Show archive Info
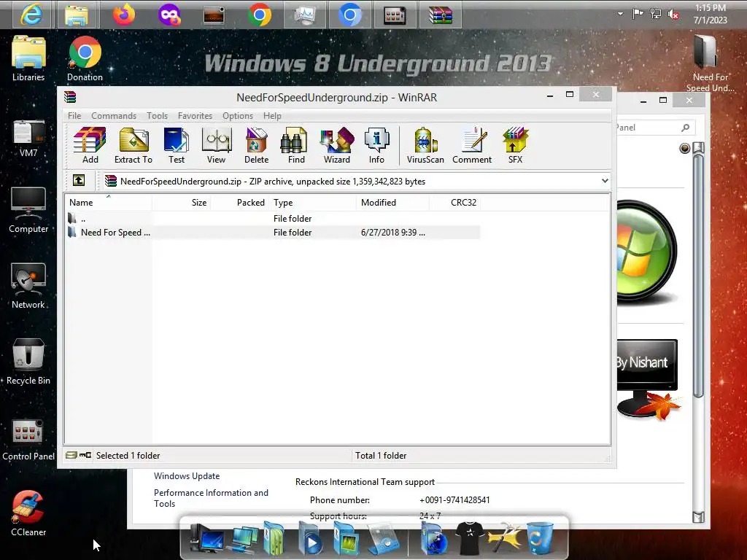Image resolution: width=747 pixels, height=560 pixels. coord(376,146)
